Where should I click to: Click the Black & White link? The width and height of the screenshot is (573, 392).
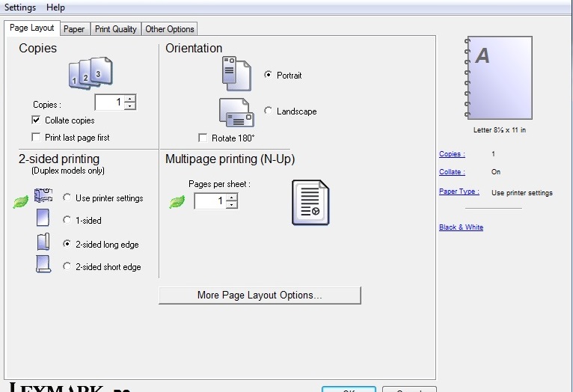tap(461, 227)
